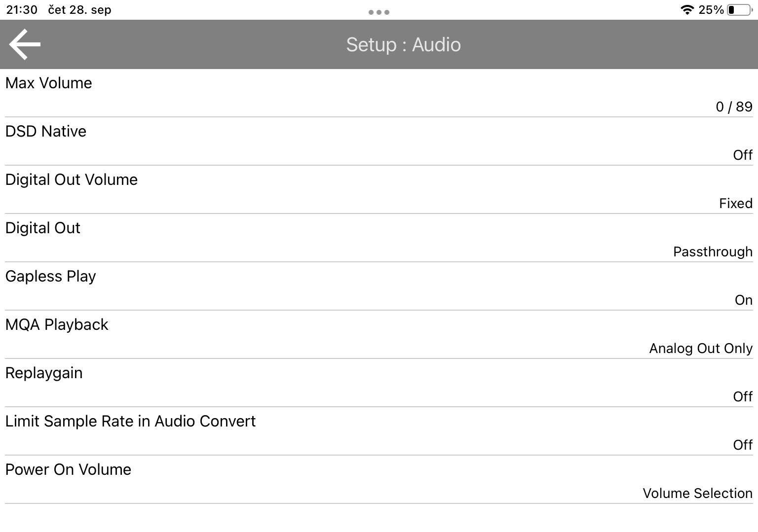Tap the Volume Selection value
The height and width of the screenshot is (532, 758).
[697, 493]
